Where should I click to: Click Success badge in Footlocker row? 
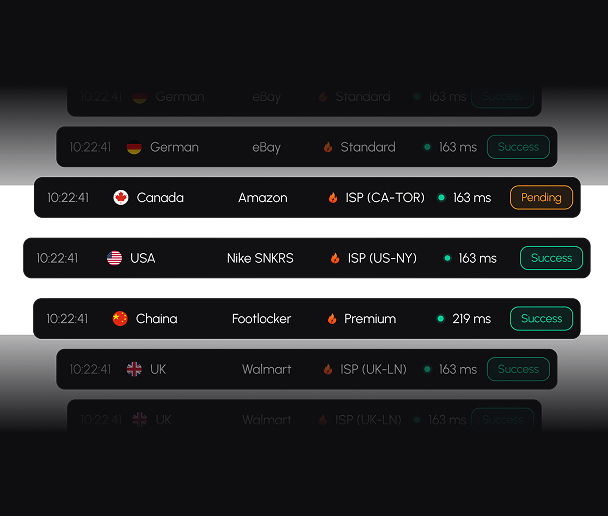click(x=541, y=319)
